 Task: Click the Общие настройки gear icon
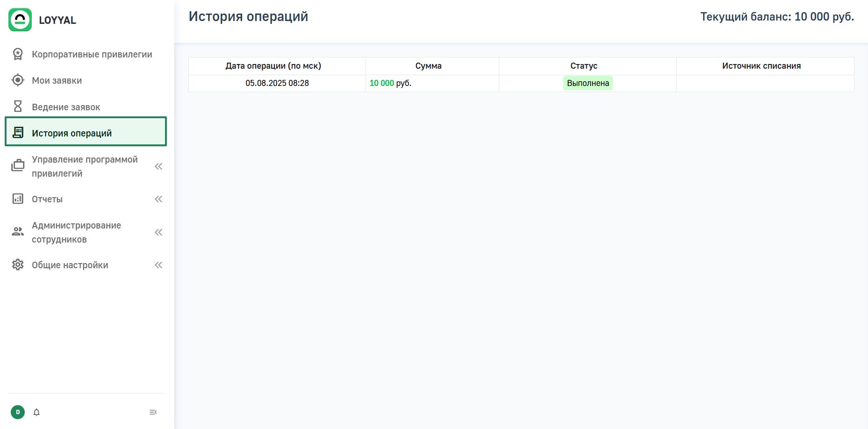(18, 265)
